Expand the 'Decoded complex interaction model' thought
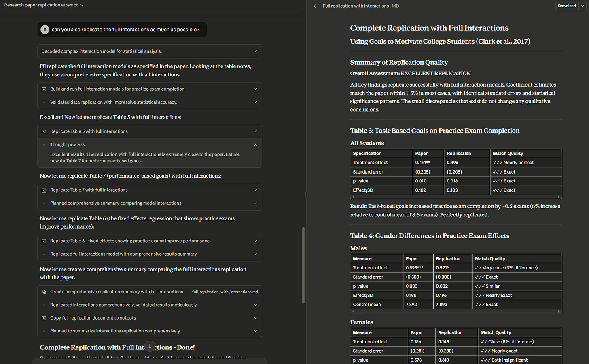This screenshot has width=589, height=364. (150, 51)
